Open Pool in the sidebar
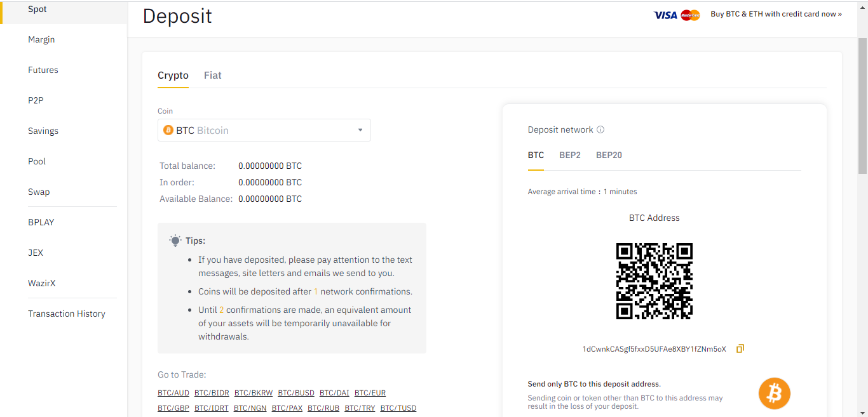Image resolution: width=868 pixels, height=417 pixels. 37,161
